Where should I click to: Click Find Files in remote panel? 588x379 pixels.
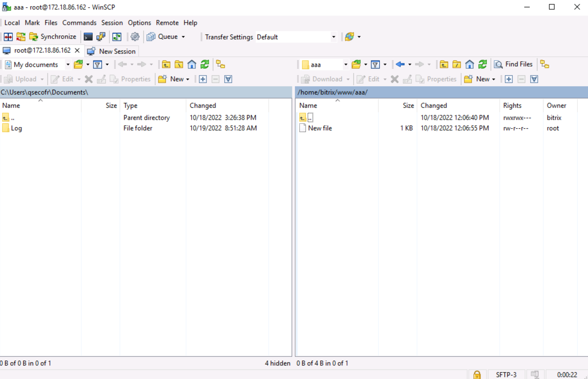tap(513, 64)
